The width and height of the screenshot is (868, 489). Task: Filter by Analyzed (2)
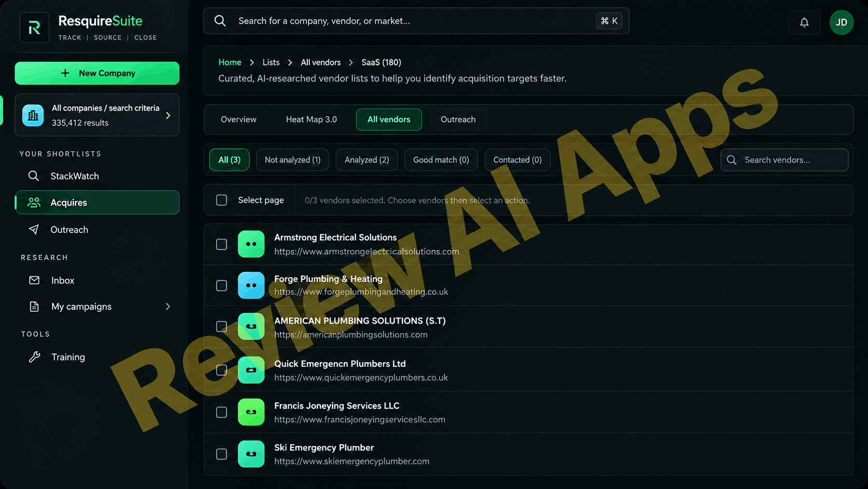tap(367, 160)
